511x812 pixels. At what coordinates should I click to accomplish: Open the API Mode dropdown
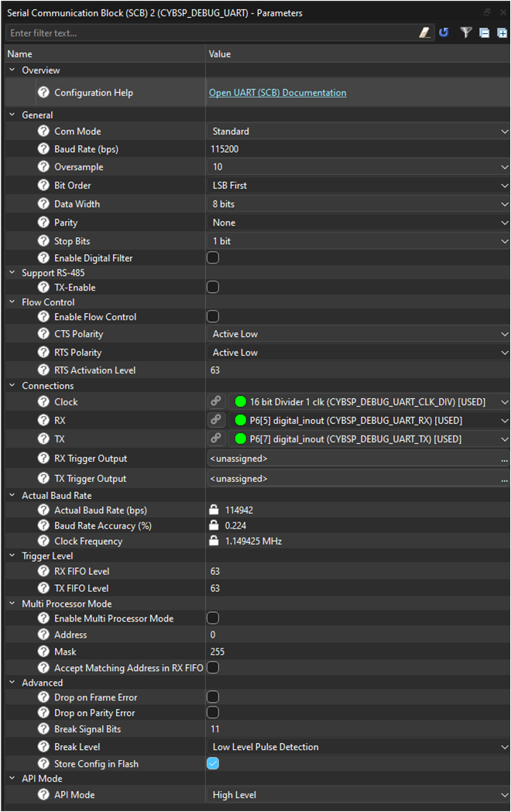tap(359, 795)
